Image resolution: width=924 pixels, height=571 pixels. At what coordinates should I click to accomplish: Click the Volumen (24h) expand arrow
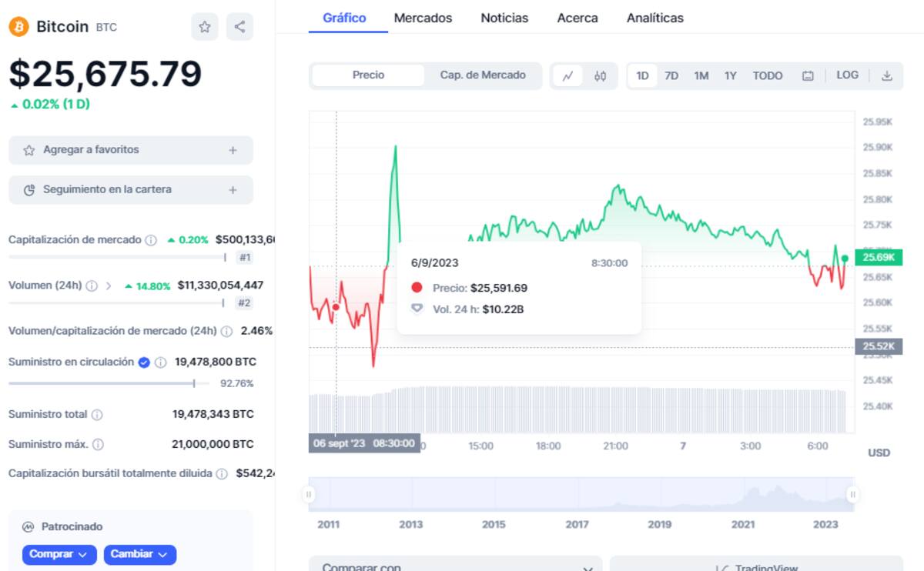pos(109,285)
